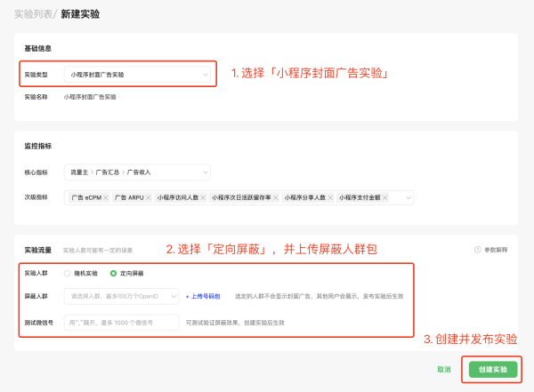Open the 屏蔽人群 selection dropdown
Viewport: 534px width, 392px height.
(x=122, y=296)
